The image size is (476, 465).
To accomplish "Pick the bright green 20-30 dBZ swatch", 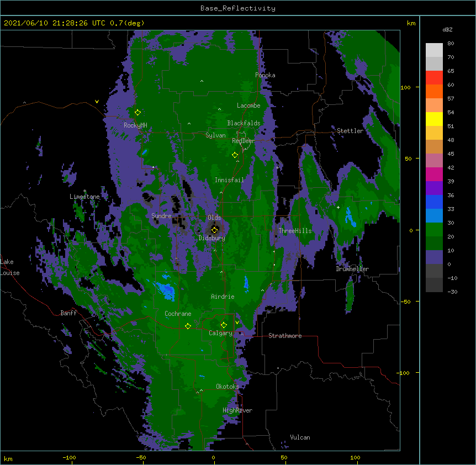I will tap(434, 230).
